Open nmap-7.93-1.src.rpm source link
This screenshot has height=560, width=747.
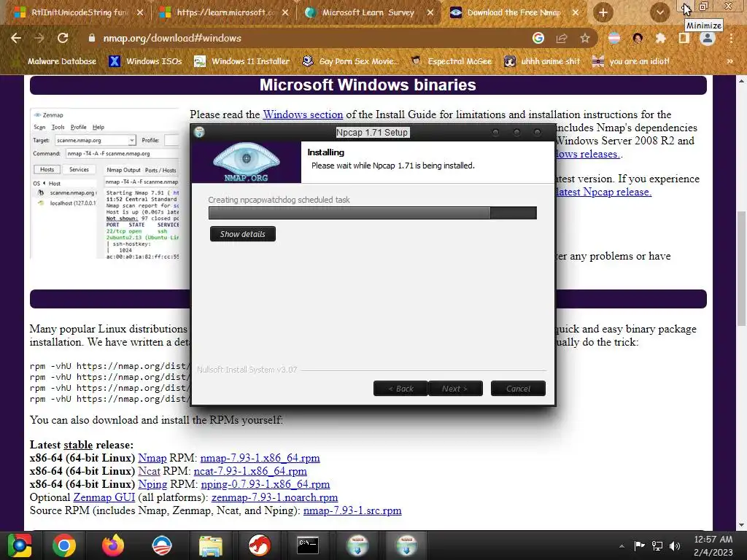(352, 510)
